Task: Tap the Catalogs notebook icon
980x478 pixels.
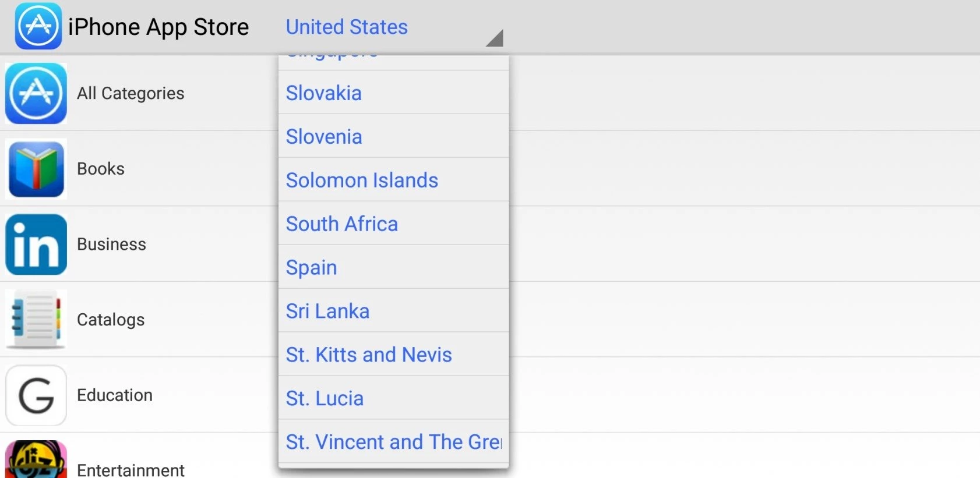Action: [36, 320]
